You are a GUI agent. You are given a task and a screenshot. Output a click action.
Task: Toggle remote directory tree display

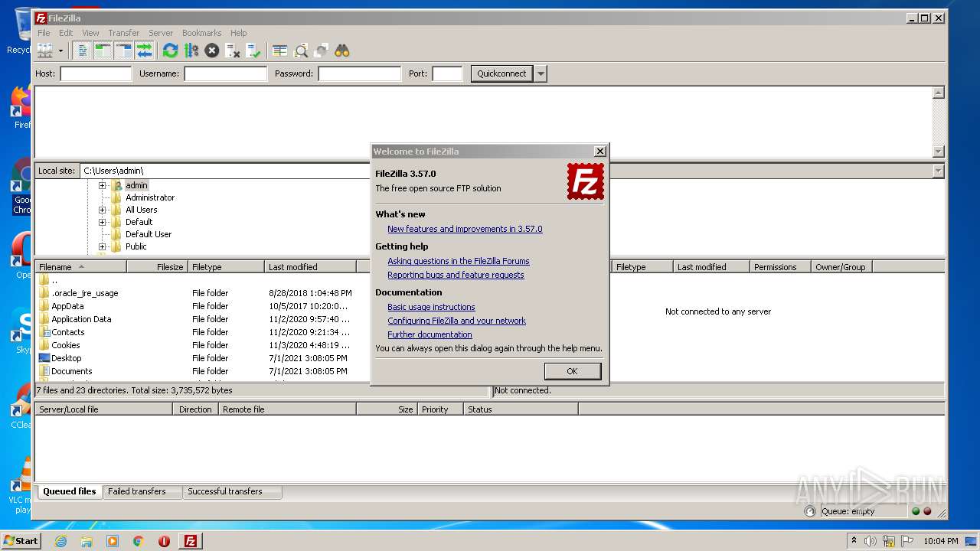click(x=123, y=51)
